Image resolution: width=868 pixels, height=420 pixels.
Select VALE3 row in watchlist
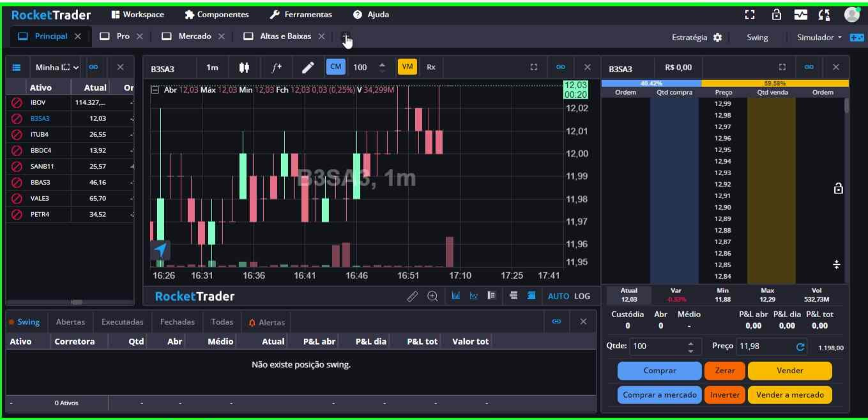click(70, 199)
